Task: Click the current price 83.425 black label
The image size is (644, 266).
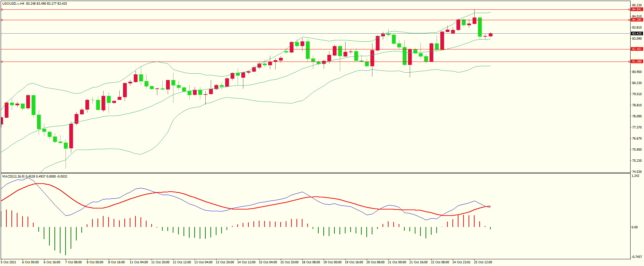Action: [x=637, y=34]
